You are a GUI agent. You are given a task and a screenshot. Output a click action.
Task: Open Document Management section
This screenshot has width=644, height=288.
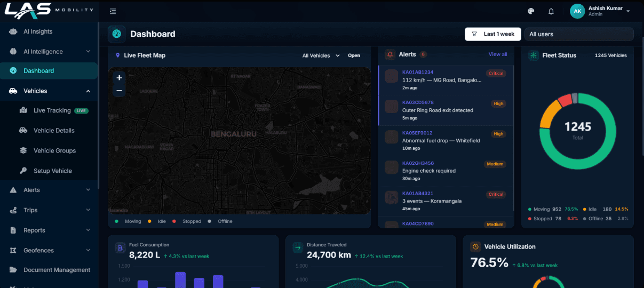point(49,270)
